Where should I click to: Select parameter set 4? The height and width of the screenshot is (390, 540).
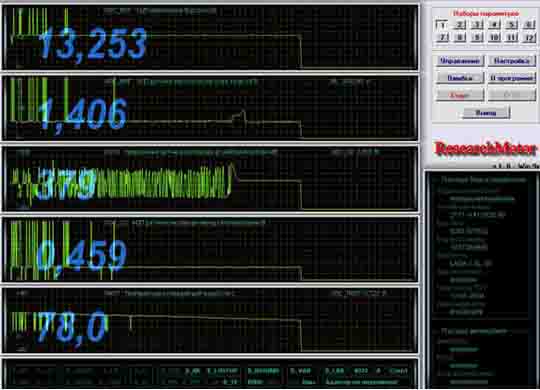click(x=494, y=25)
